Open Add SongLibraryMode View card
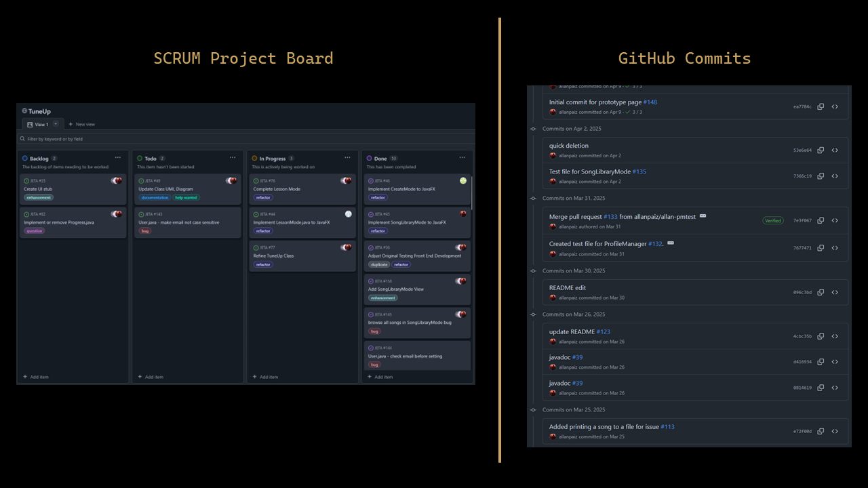The width and height of the screenshot is (868, 488). [416, 289]
